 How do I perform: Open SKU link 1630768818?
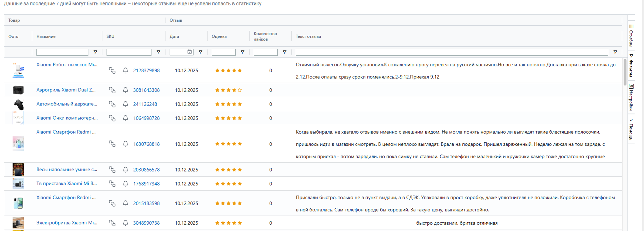[146, 144]
